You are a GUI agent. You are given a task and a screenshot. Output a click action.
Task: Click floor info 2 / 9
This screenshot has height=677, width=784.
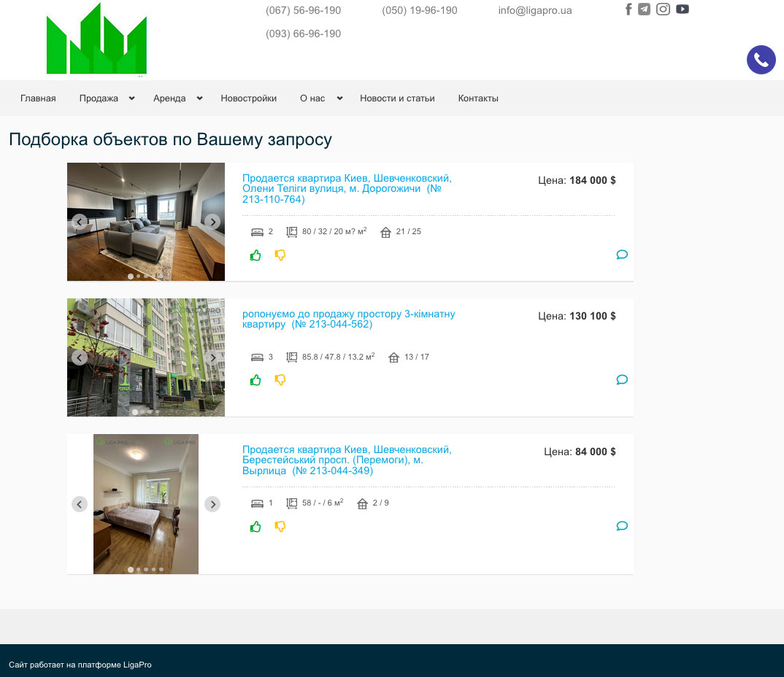380,503
